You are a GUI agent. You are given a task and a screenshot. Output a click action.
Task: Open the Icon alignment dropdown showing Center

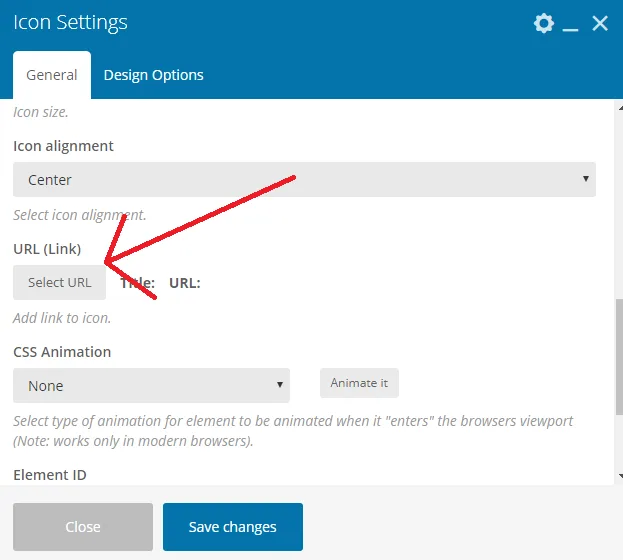click(304, 179)
